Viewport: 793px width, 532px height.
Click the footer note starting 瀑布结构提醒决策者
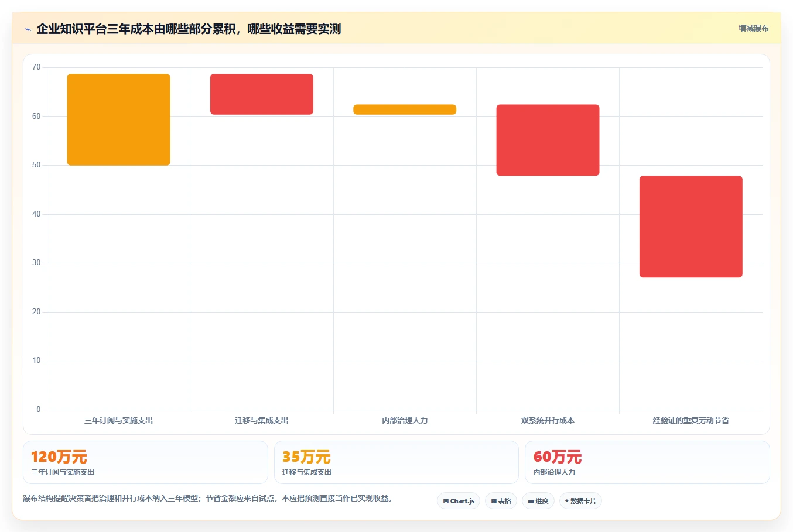207,499
